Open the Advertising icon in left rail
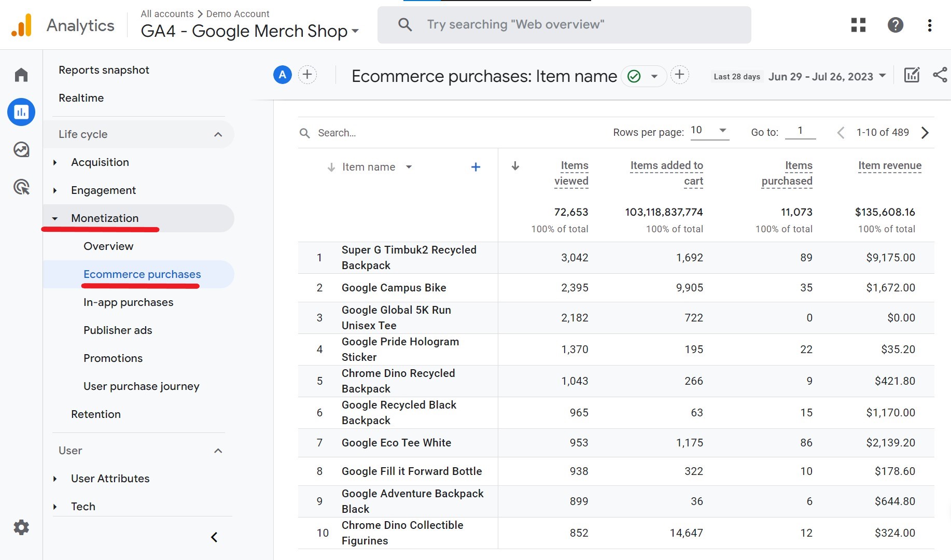This screenshot has height=560, width=951. click(x=21, y=187)
